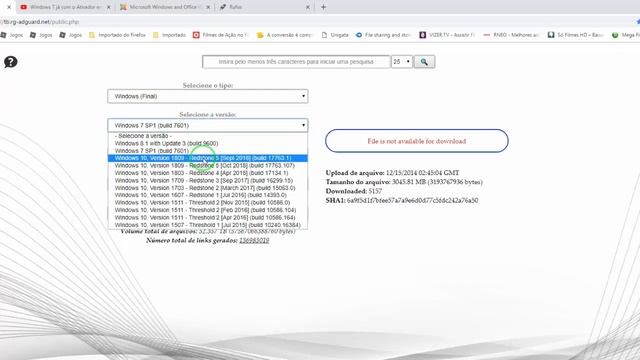Open the Selecione o tipo dropdown
The image size is (640, 360).
pos(208,96)
